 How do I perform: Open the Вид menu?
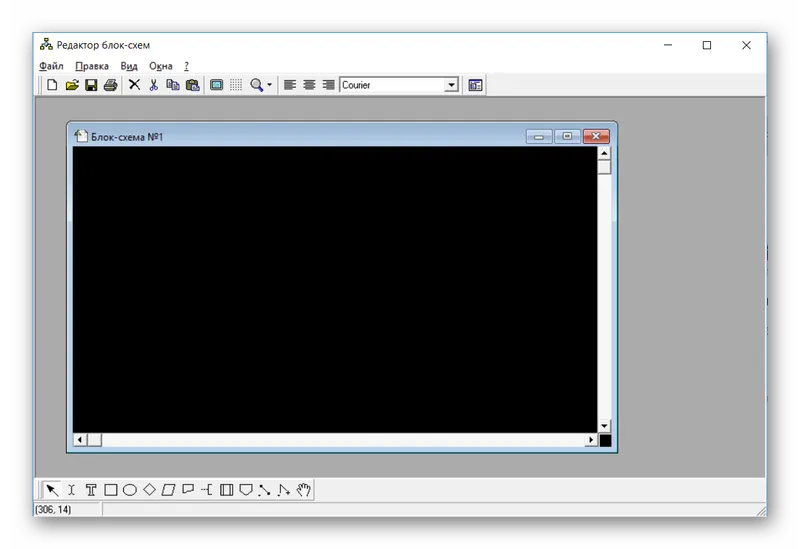[x=129, y=66]
